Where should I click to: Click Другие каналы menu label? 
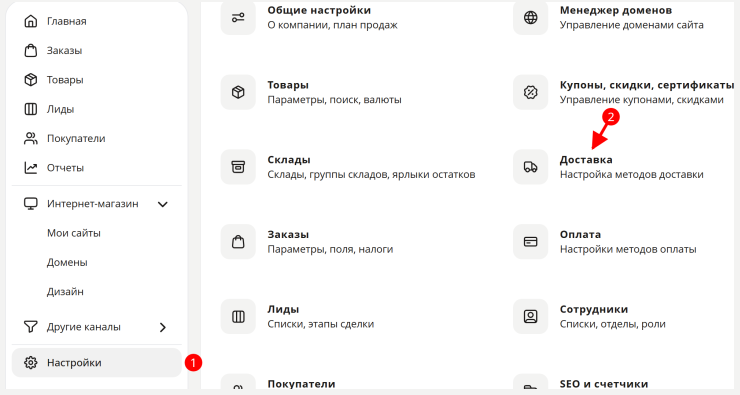pos(84,327)
